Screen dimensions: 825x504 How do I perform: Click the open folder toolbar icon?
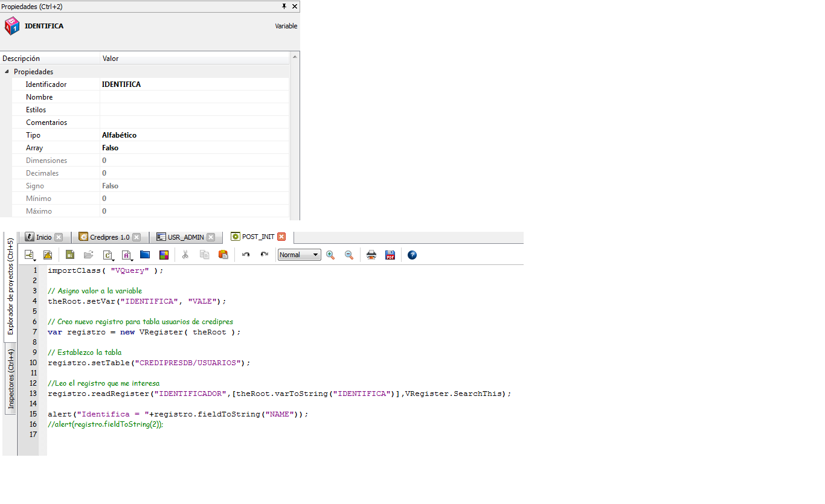[89, 255]
